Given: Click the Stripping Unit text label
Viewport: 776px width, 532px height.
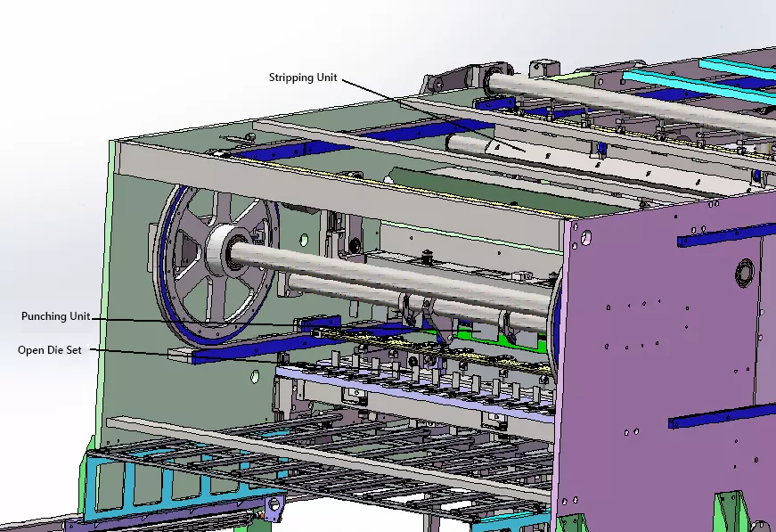Looking at the screenshot, I should point(303,78).
